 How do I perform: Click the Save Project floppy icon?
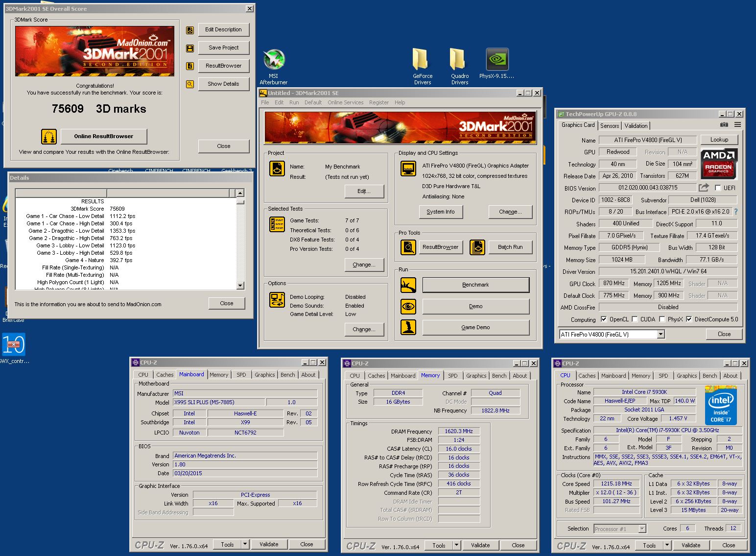[x=190, y=48]
